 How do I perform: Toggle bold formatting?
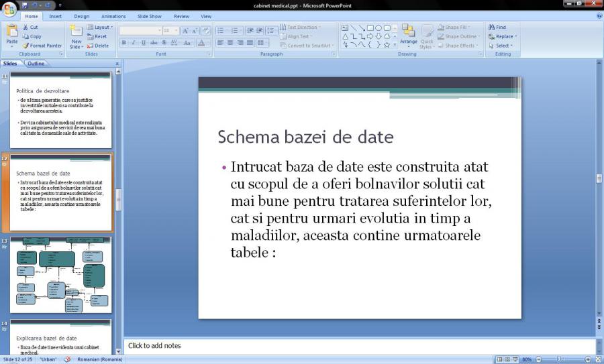(124, 43)
